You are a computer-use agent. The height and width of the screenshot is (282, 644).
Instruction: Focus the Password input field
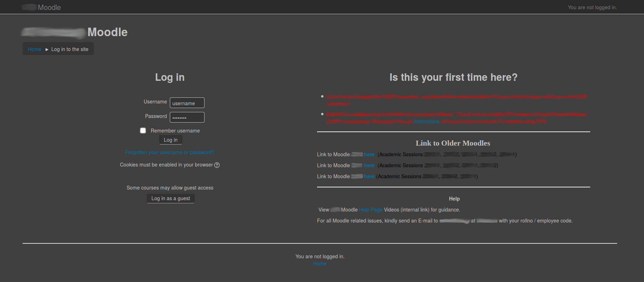(187, 117)
